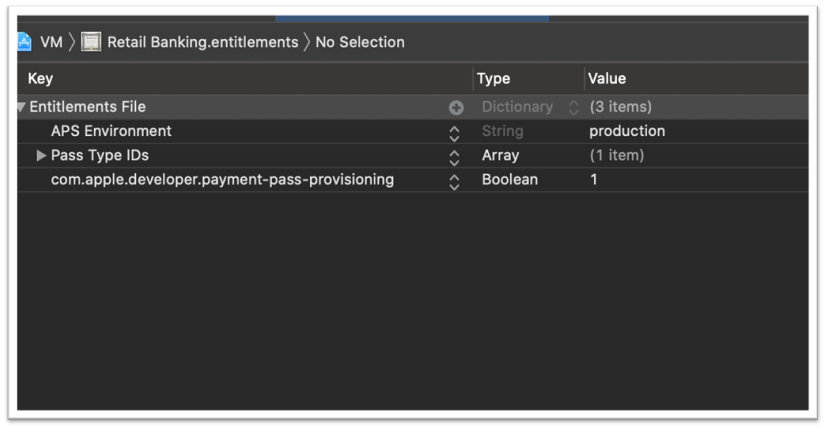Select the APS Environment row key
This screenshot has height=429, width=826.
tap(111, 131)
